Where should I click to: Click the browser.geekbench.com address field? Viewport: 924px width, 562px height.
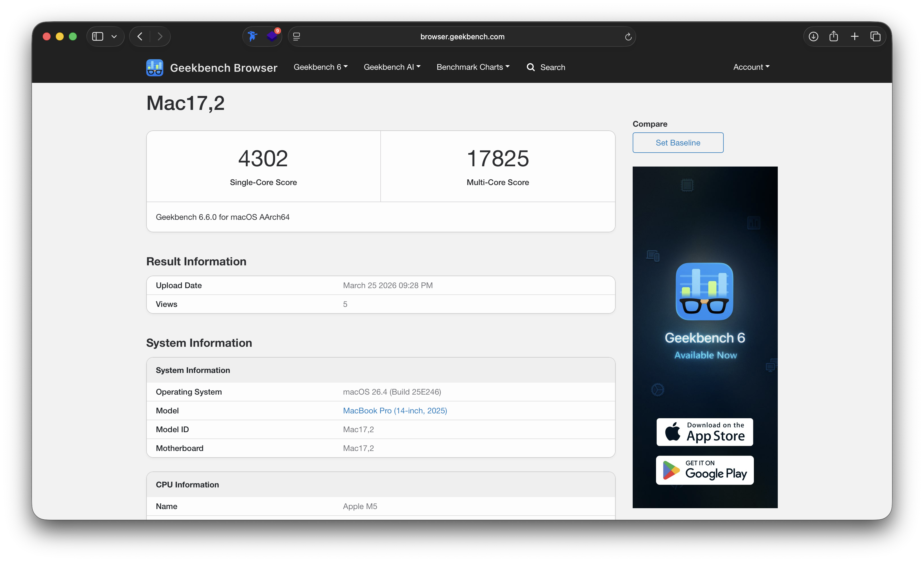tap(462, 37)
